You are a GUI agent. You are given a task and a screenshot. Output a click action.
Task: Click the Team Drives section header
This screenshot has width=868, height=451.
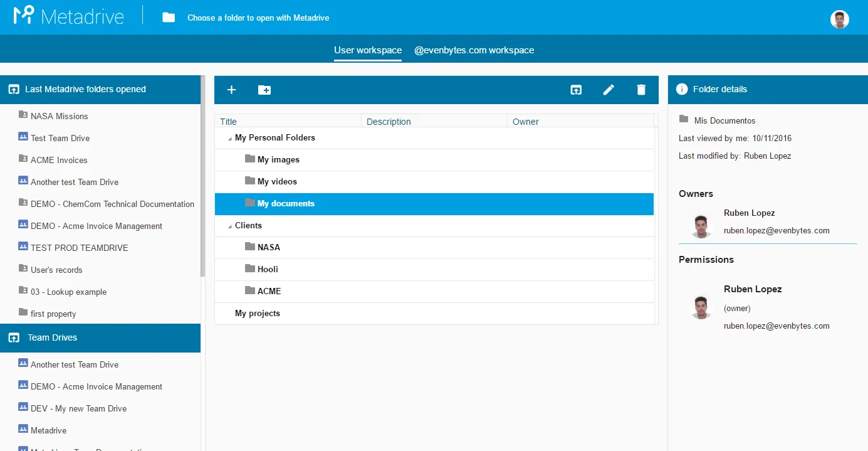pyautogui.click(x=100, y=337)
